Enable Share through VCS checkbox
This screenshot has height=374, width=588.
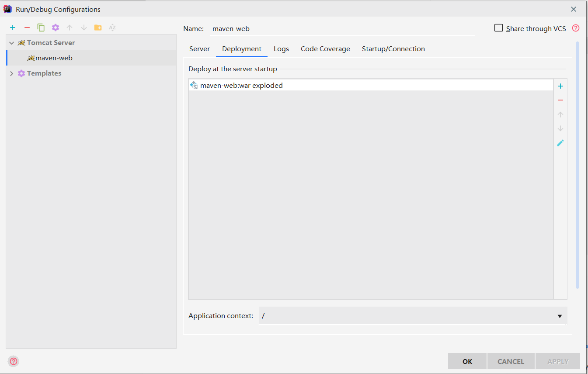498,28
